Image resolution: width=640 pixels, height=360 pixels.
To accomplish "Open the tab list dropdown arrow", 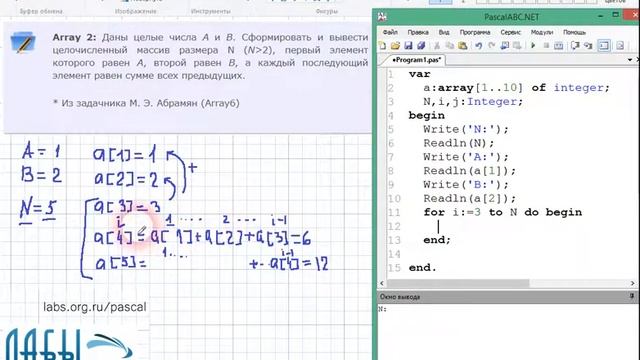I will pyautogui.click(x=630, y=60).
